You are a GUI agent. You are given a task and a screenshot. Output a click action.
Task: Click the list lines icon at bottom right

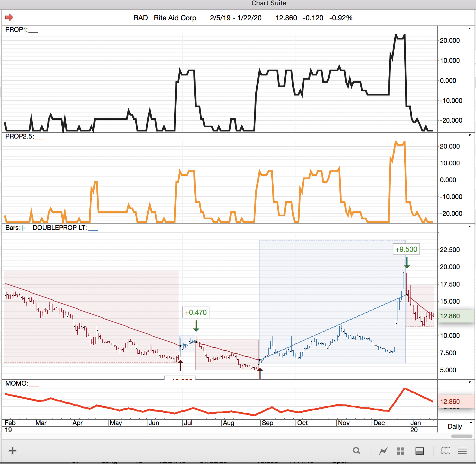coord(462,451)
